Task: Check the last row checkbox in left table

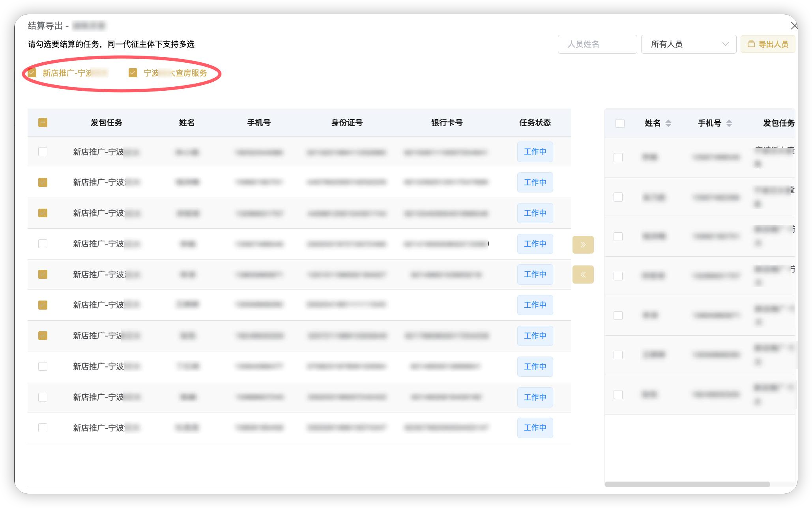Action: (x=43, y=428)
